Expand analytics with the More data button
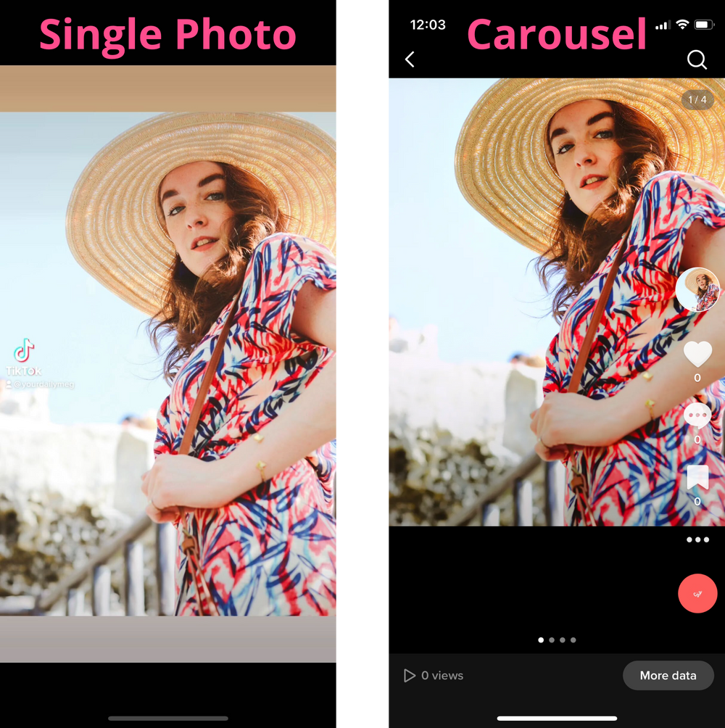The width and height of the screenshot is (725, 728). point(668,675)
